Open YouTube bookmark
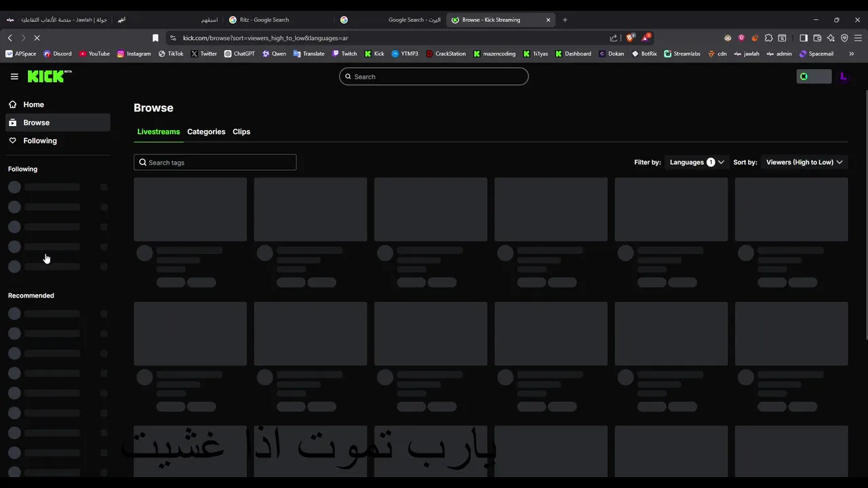This screenshot has height=488, width=868. point(94,54)
